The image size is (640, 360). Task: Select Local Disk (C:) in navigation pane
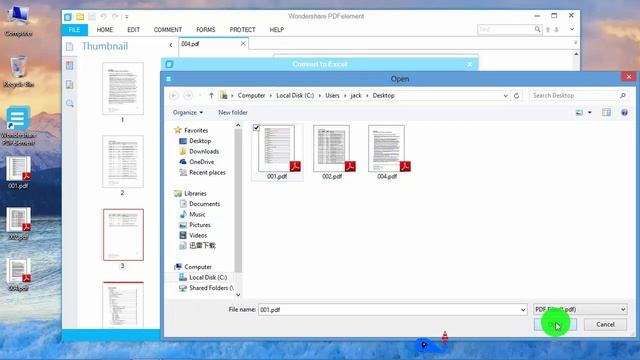[x=208, y=278]
